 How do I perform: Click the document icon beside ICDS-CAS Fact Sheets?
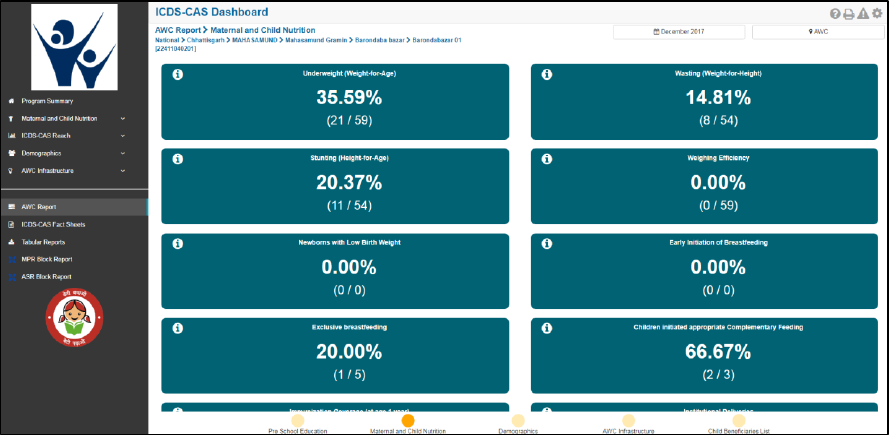11,225
